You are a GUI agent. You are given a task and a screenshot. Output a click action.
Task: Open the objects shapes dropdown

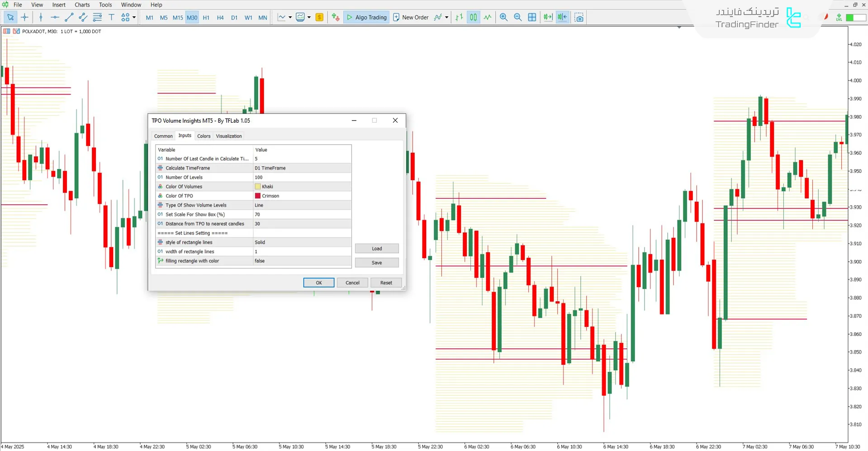(x=134, y=17)
